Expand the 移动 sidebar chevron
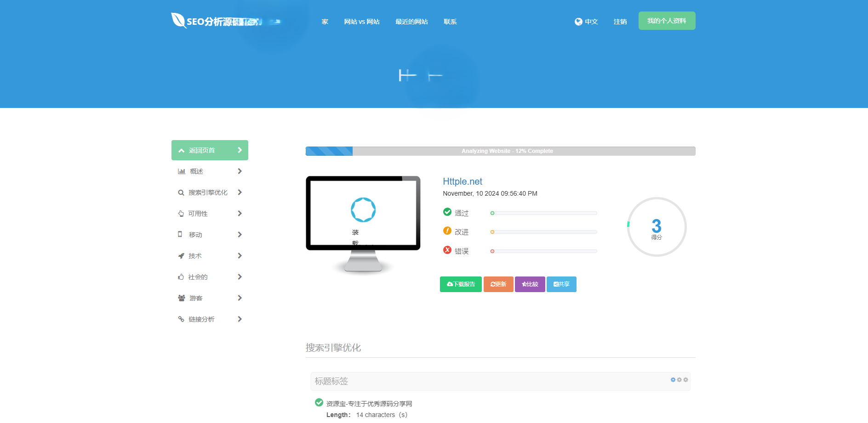Viewport: 868px width, 423px height. [x=240, y=235]
